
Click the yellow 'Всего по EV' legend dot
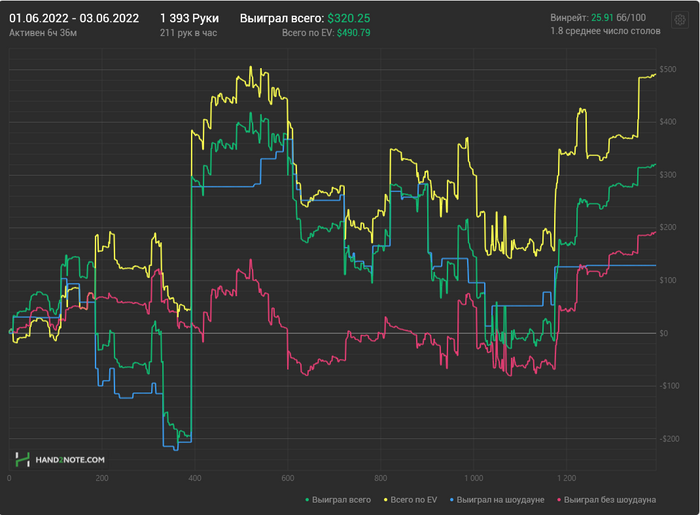(x=385, y=500)
